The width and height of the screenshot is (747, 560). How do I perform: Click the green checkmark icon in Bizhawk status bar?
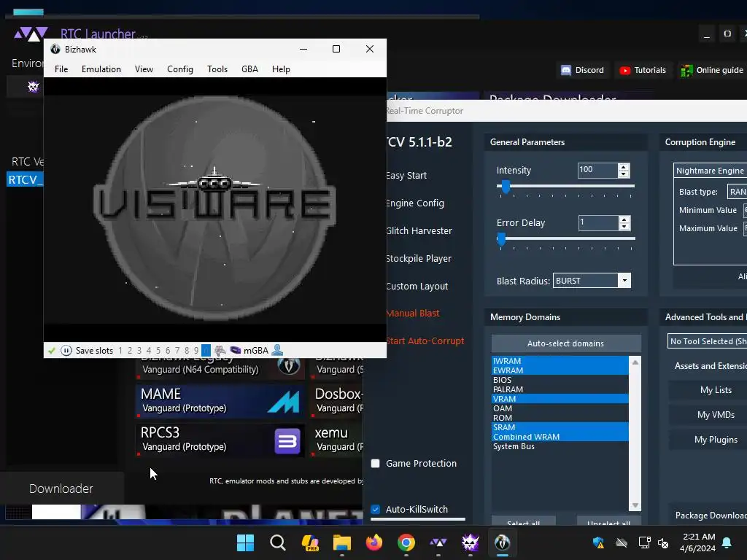52,351
